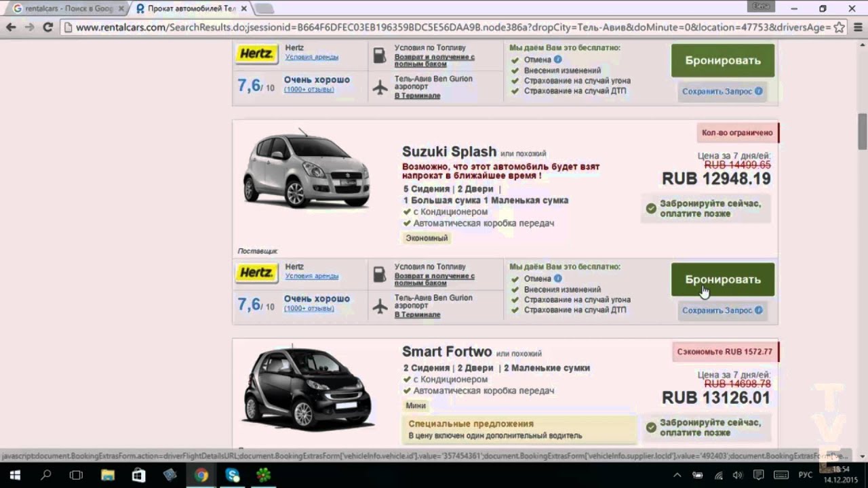The image size is (868, 488).
Task: Open the battery status tray icon
Action: pyautogui.click(x=698, y=475)
